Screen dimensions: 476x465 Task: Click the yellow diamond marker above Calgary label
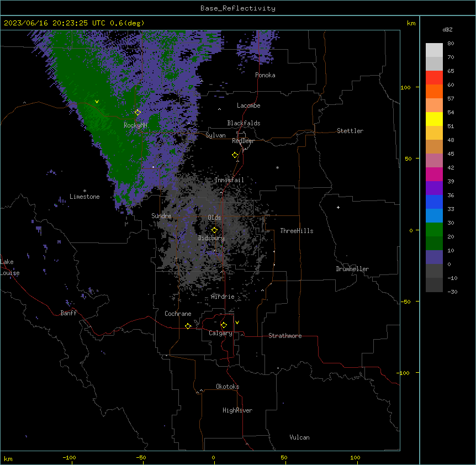[224, 325]
